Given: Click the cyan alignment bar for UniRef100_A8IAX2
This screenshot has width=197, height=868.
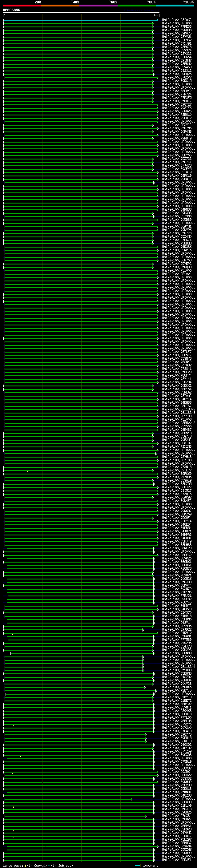Looking at the screenshot, I should (81, 20).
